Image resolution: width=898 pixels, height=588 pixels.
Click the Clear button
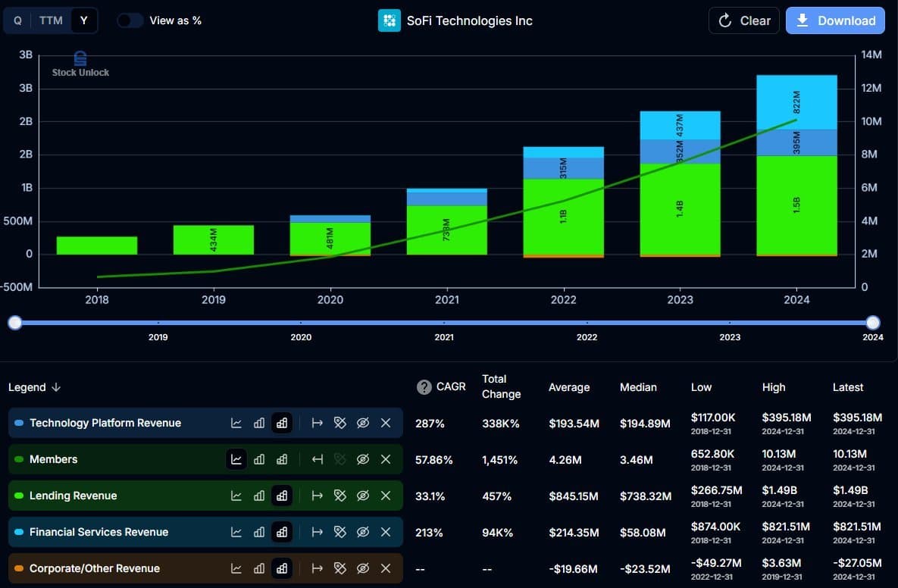[x=744, y=20]
